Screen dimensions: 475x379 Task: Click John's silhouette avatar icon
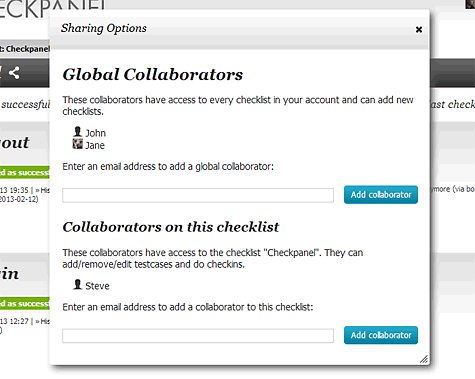coord(77,132)
